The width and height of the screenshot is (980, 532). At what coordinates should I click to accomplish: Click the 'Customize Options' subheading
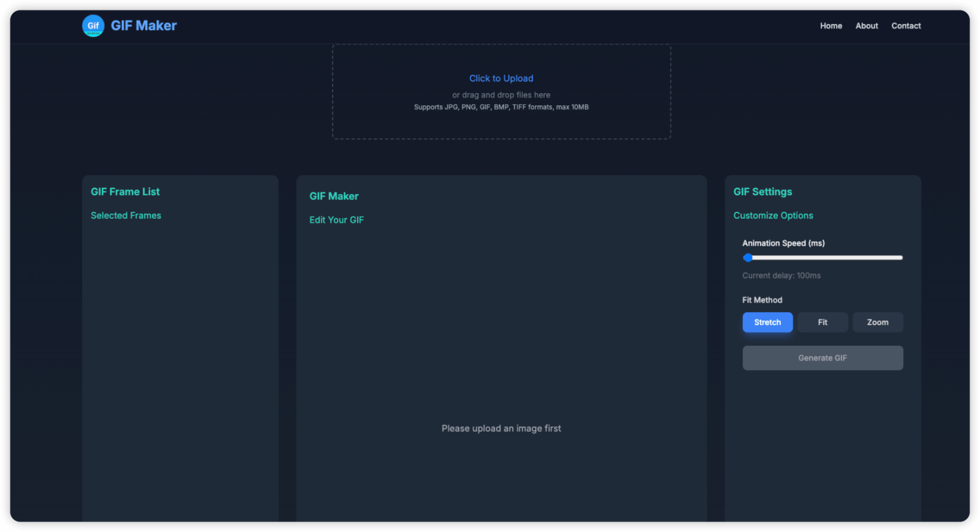coord(773,215)
